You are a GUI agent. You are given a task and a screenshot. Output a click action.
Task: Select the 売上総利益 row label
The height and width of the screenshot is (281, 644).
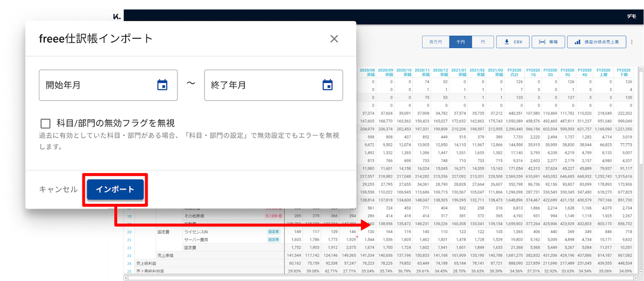[x=145, y=263]
